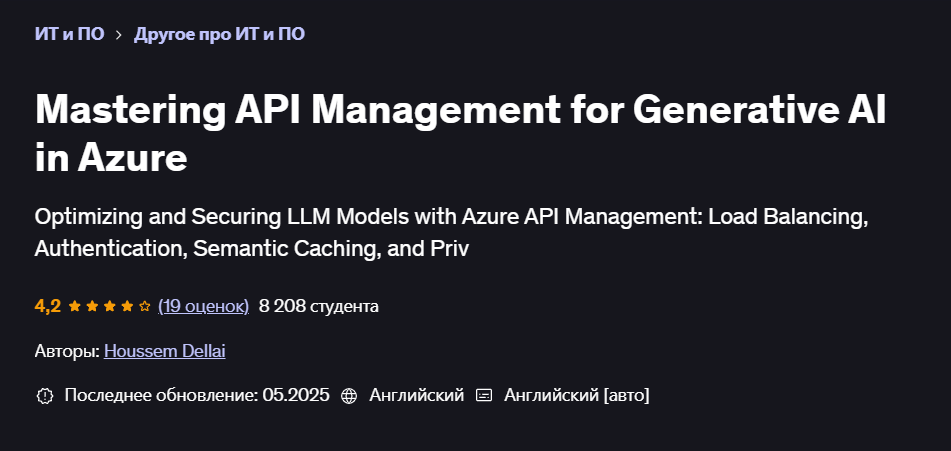Click the 8 208 студента count
Viewport: 951px width, 451px height.
coord(318,306)
